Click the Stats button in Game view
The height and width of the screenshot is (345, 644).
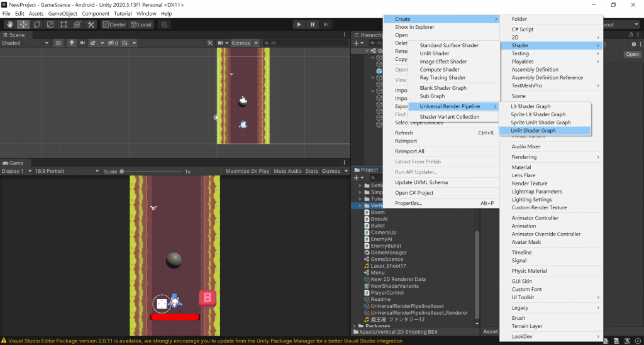pos(311,171)
